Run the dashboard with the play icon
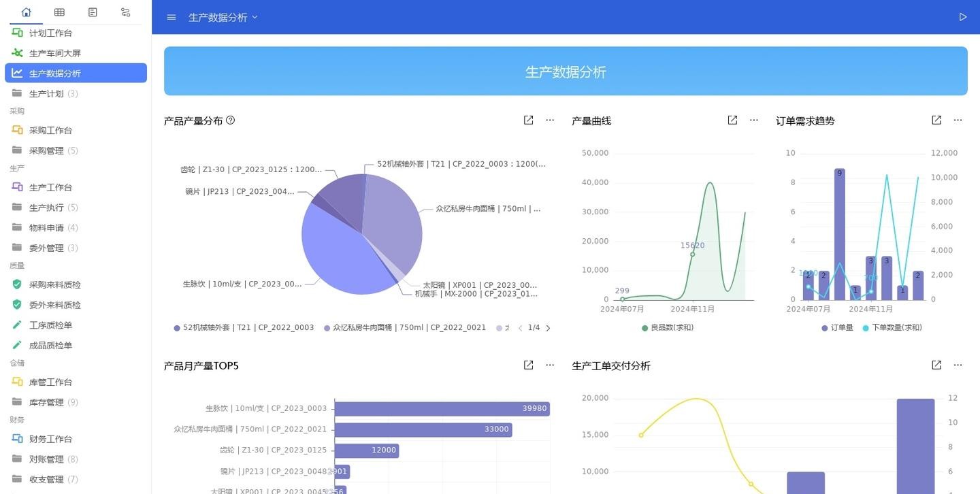 click(963, 16)
